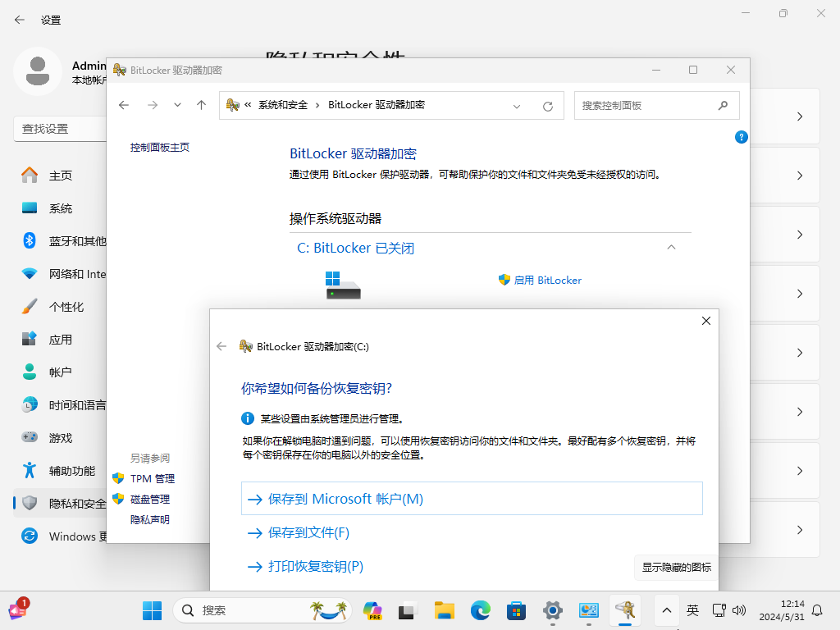Click the blue help question mark icon

(741, 137)
